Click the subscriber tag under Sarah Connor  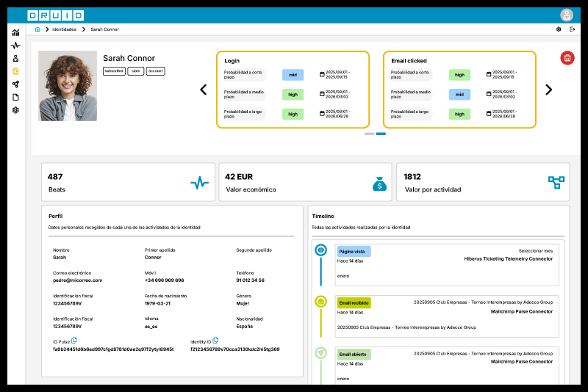click(114, 71)
